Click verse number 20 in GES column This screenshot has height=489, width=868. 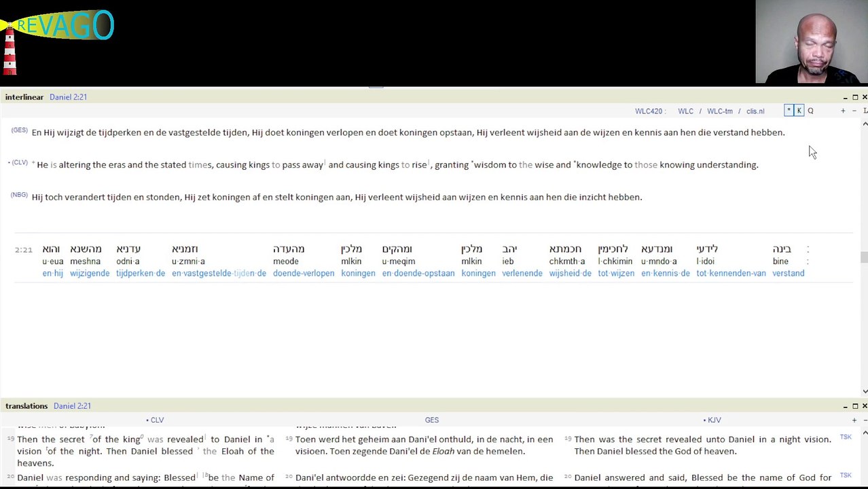coord(289,477)
